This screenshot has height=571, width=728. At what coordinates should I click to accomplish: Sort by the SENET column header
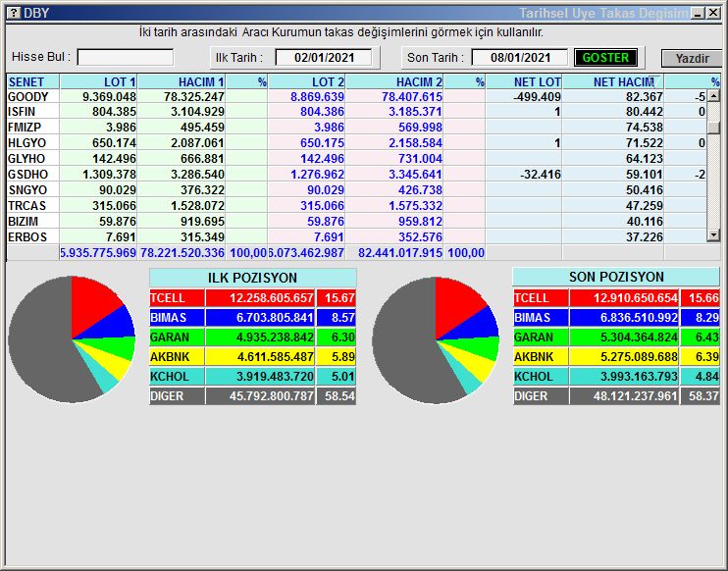(33, 82)
